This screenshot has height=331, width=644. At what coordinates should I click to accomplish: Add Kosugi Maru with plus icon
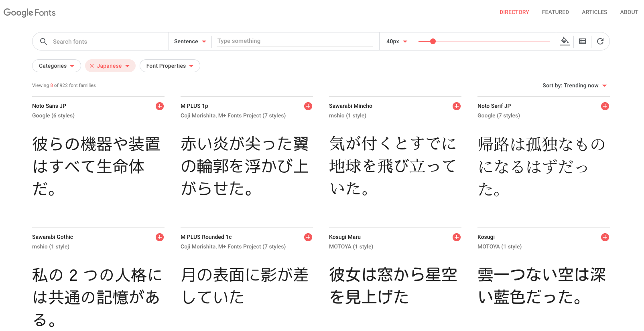(457, 237)
